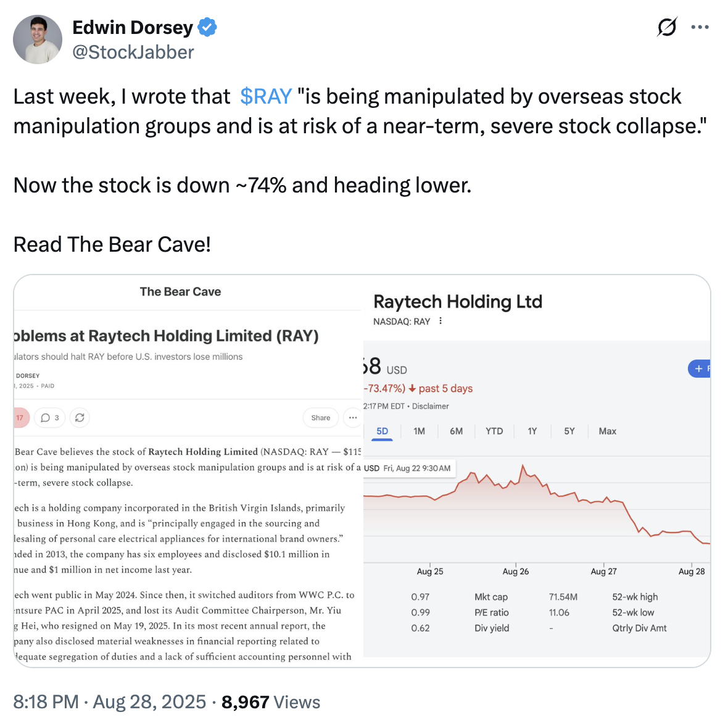Open the article's three-dot options button
Image resolution: width=728 pixels, height=728 pixels.
pyautogui.click(x=353, y=418)
